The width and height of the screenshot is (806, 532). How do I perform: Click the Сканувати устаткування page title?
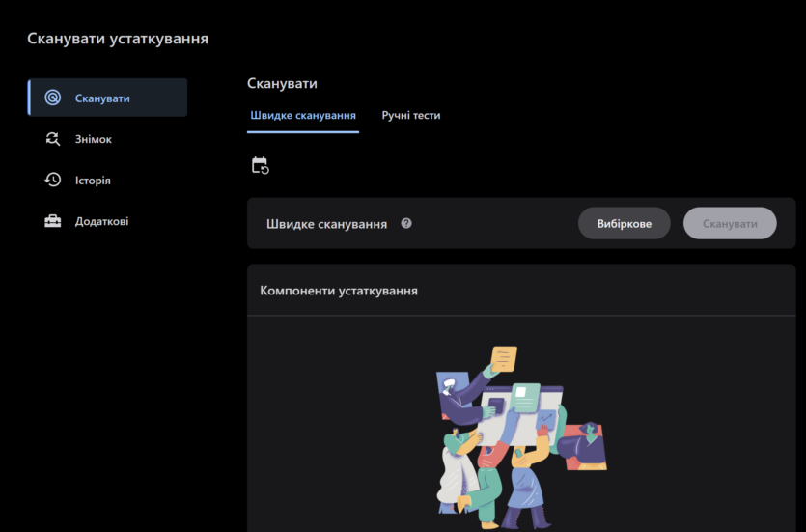click(x=118, y=39)
